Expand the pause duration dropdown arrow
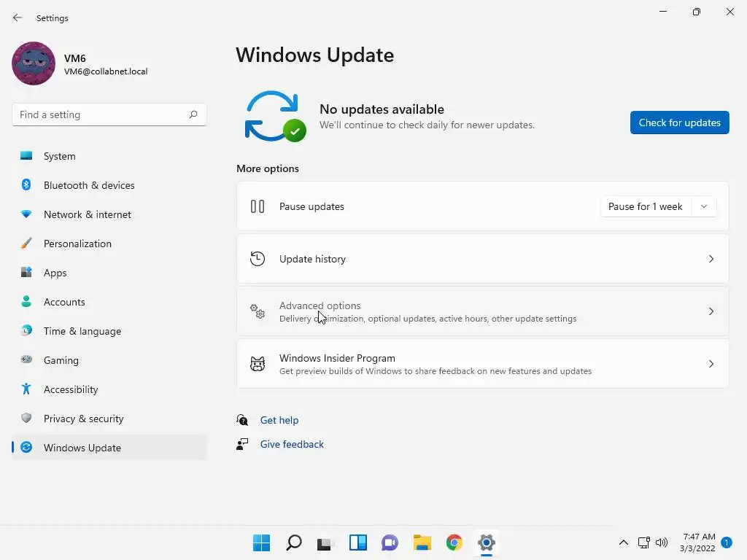The width and height of the screenshot is (747, 560). [704, 206]
